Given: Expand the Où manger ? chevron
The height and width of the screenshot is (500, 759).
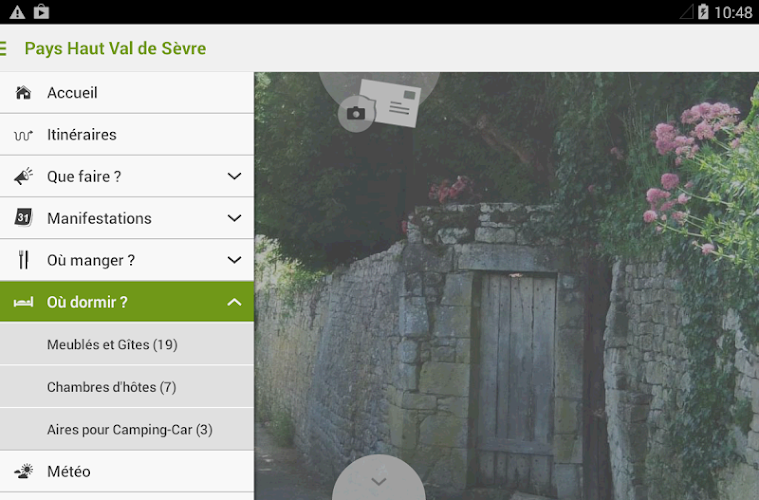Looking at the screenshot, I should coord(234,260).
